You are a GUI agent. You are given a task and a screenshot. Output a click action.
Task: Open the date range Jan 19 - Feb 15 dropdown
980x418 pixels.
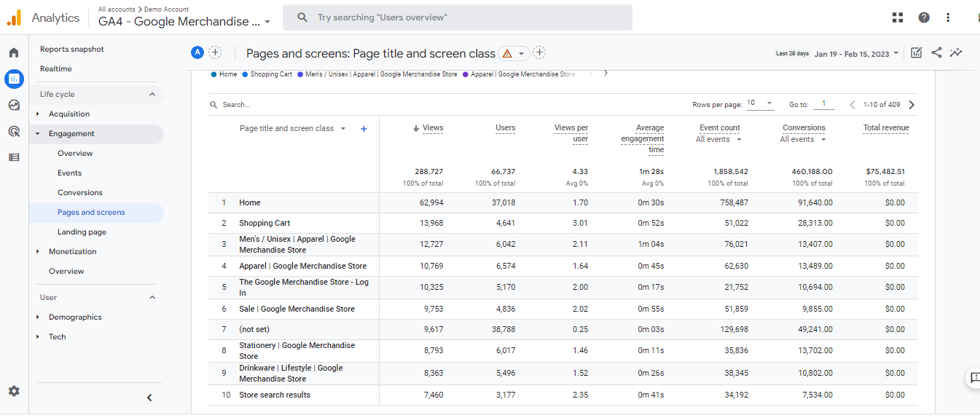pyautogui.click(x=857, y=54)
